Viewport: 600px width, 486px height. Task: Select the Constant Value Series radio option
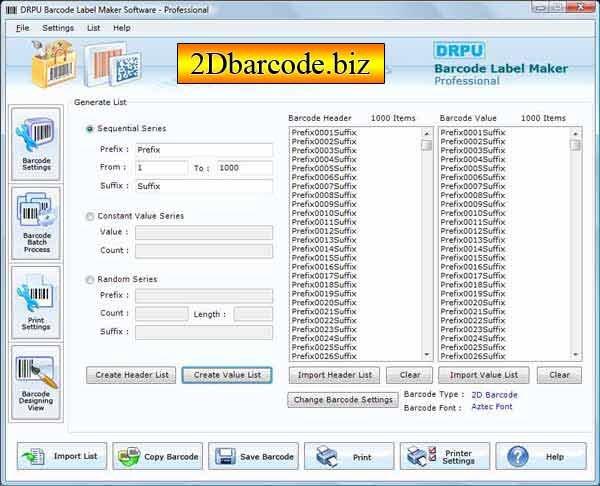click(x=90, y=217)
